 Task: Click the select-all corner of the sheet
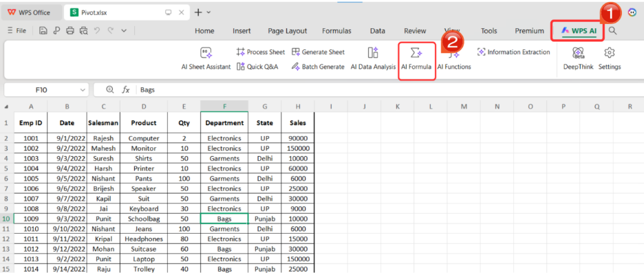click(x=7, y=107)
